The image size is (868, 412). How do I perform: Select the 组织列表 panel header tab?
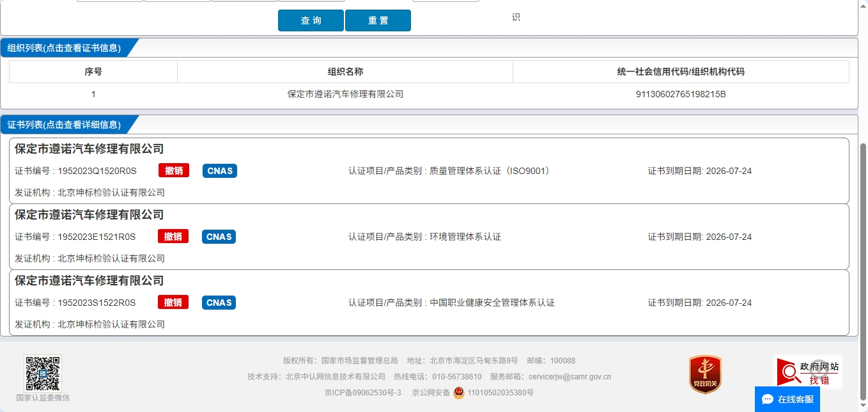64,48
